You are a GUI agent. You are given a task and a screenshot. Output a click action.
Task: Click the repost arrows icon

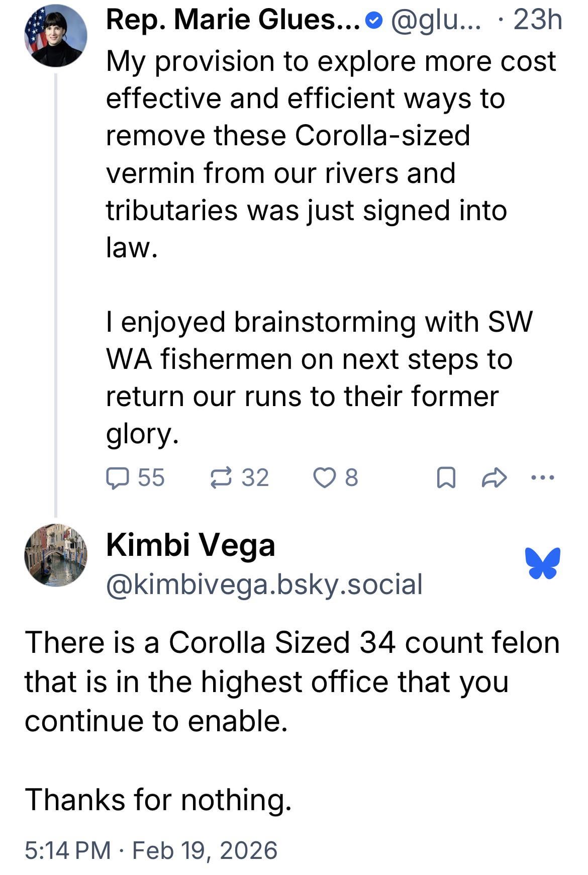coord(221,477)
